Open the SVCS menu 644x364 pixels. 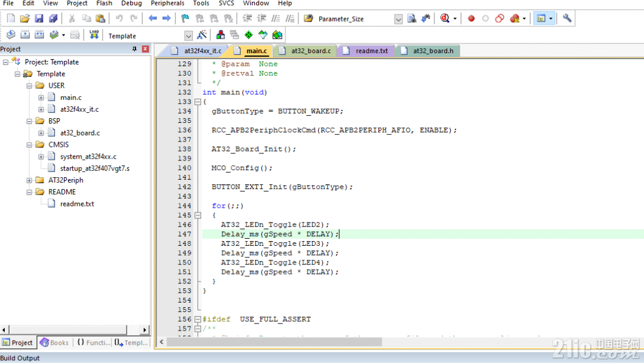pyautogui.click(x=226, y=4)
